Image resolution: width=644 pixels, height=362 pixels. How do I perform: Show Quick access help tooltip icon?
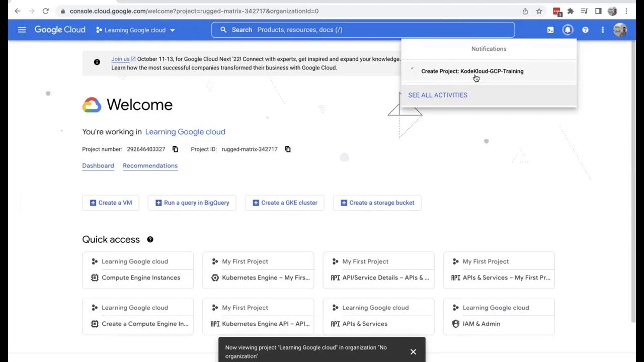tap(150, 240)
